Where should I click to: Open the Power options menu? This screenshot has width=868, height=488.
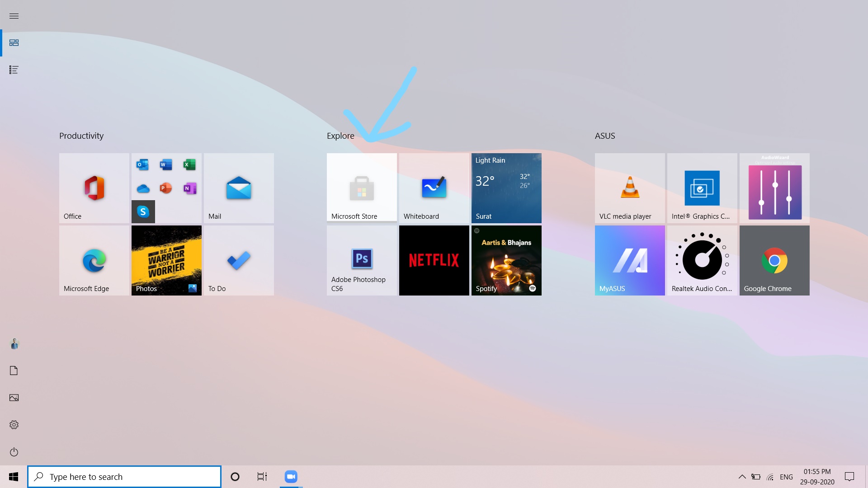14,452
